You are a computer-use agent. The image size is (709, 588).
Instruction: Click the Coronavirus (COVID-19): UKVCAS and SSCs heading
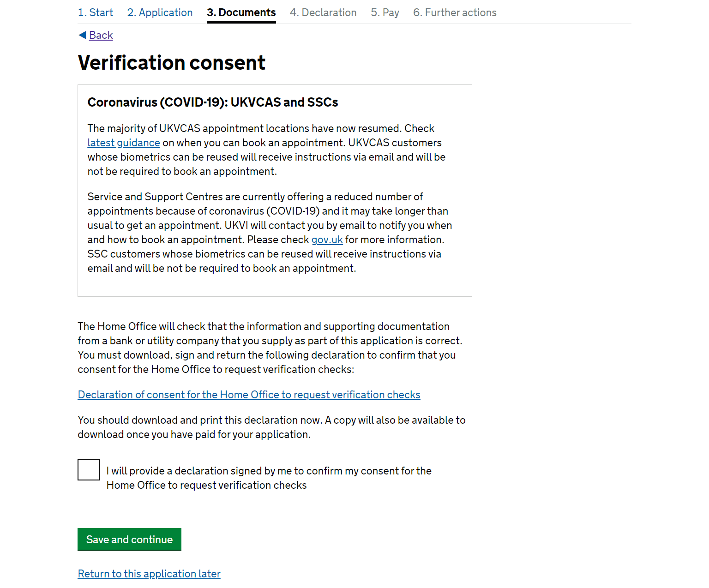[212, 102]
